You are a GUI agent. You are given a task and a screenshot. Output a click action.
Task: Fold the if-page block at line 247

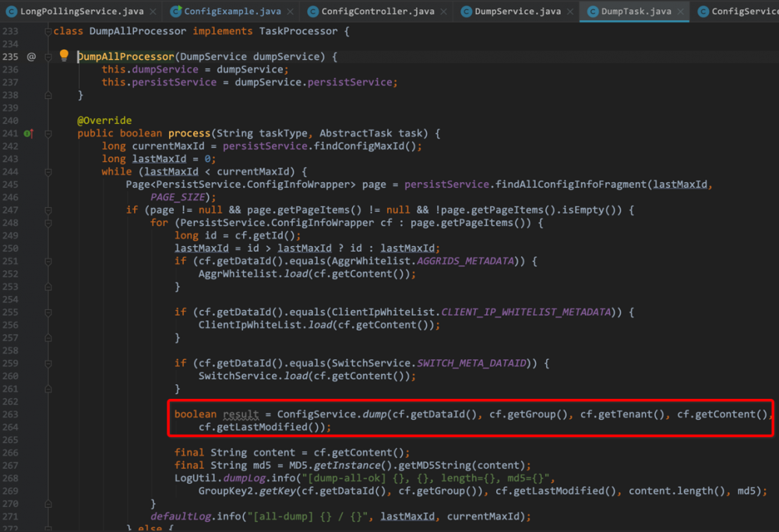point(48,210)
